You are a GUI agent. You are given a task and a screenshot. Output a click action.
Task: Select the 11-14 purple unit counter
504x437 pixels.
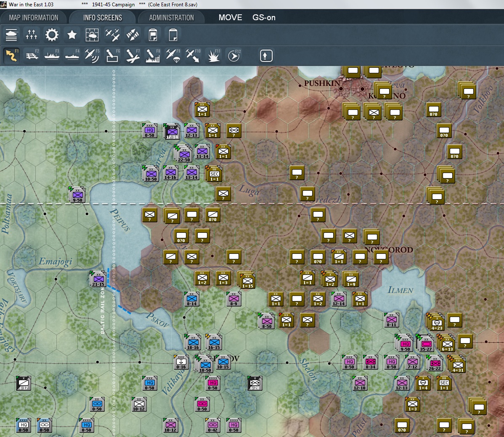(x=202, y=152)
